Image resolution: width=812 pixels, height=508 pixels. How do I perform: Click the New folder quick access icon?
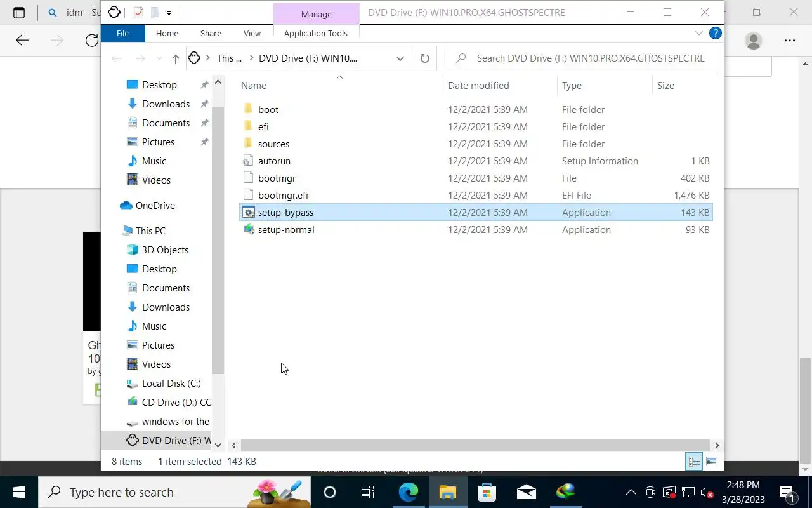click(154, 12)
